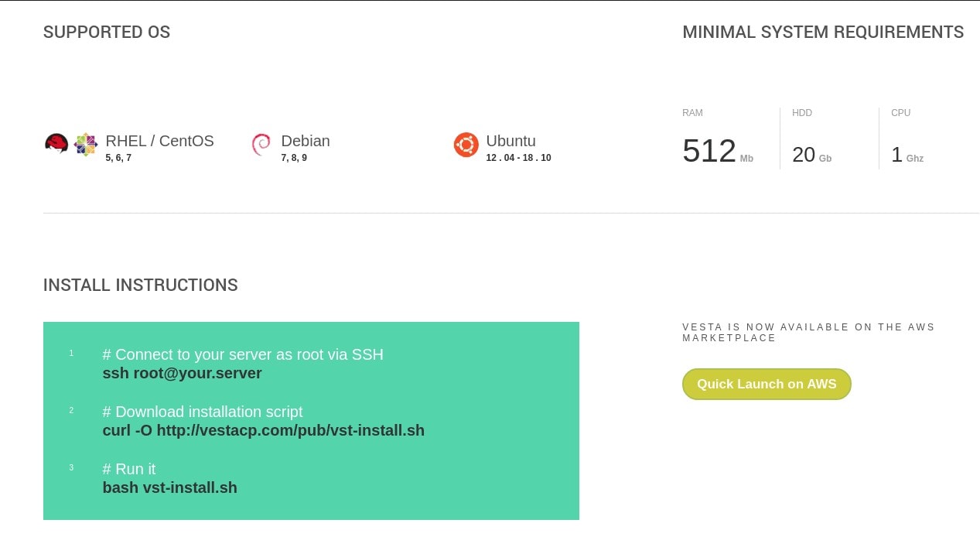Click Ubuntu version range 12.04 - 18.10
Image resolution: width=980 pixels, height=554 pixels.
tap(518, 158)
